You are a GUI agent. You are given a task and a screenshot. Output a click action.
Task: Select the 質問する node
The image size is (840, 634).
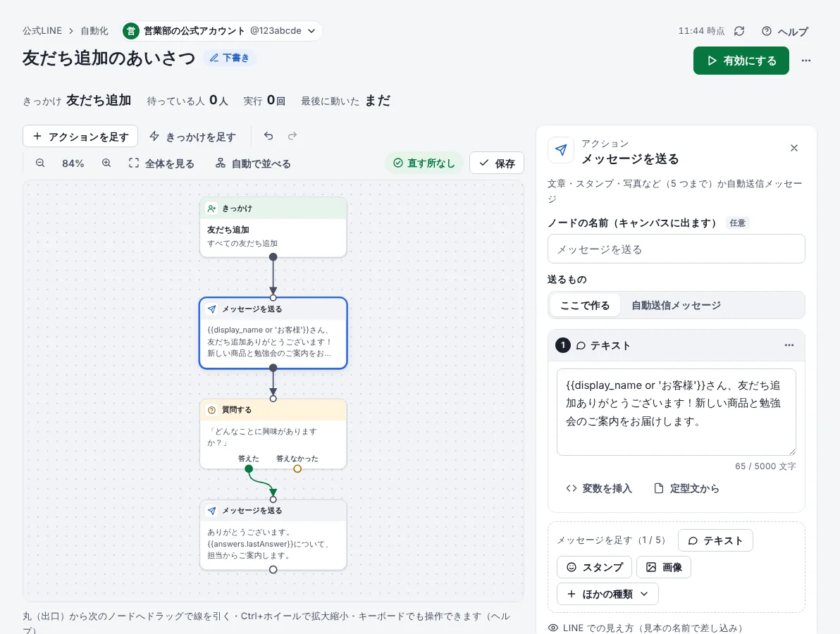click(273, 434)
